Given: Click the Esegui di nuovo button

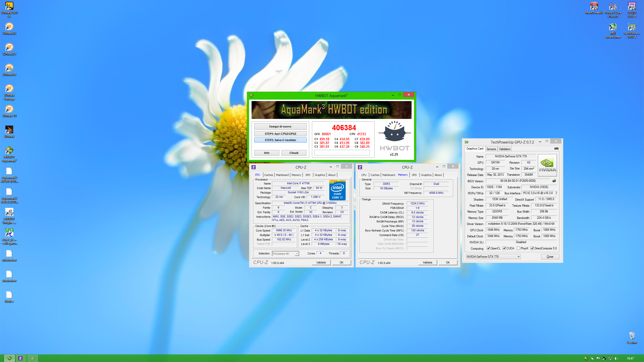Looking at the screenshot, I should [280, 126].
